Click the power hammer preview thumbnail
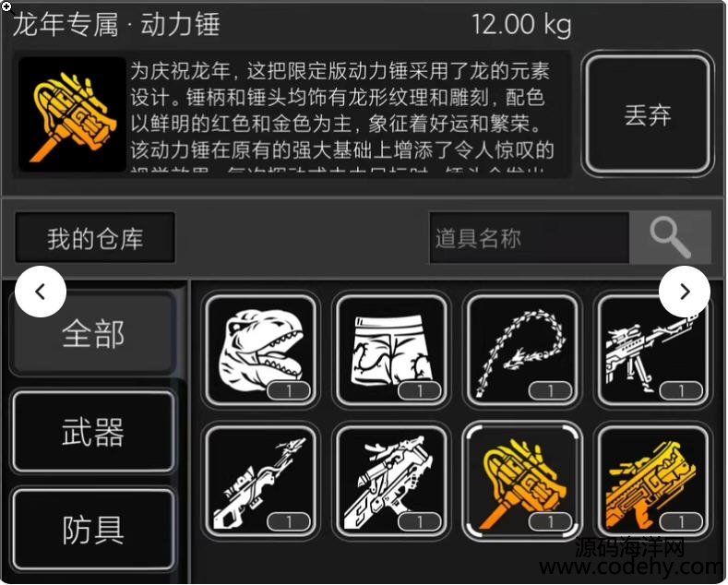Image resolution: width=728 pixels, height=585 pixels. click(72, 114)
